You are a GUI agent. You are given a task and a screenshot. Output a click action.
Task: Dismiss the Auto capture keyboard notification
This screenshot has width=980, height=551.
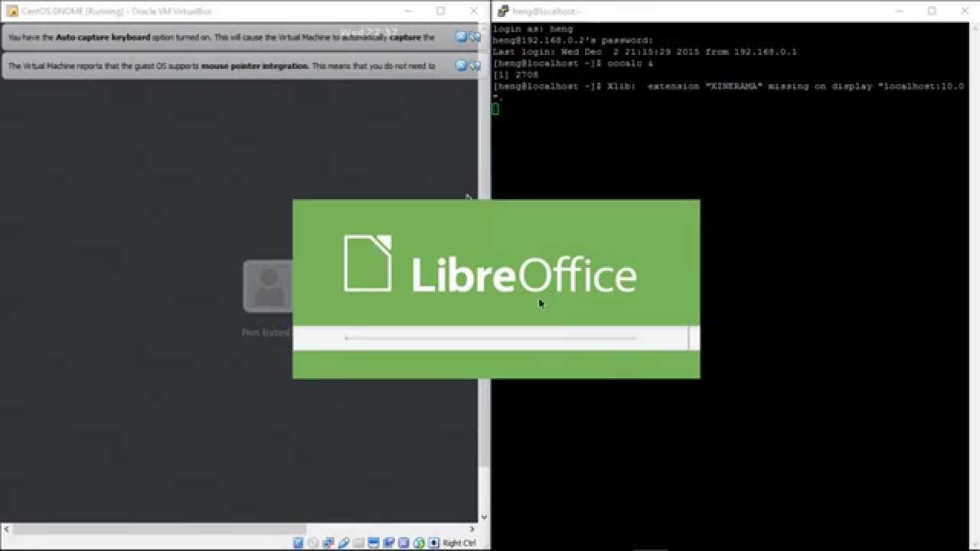461,37
